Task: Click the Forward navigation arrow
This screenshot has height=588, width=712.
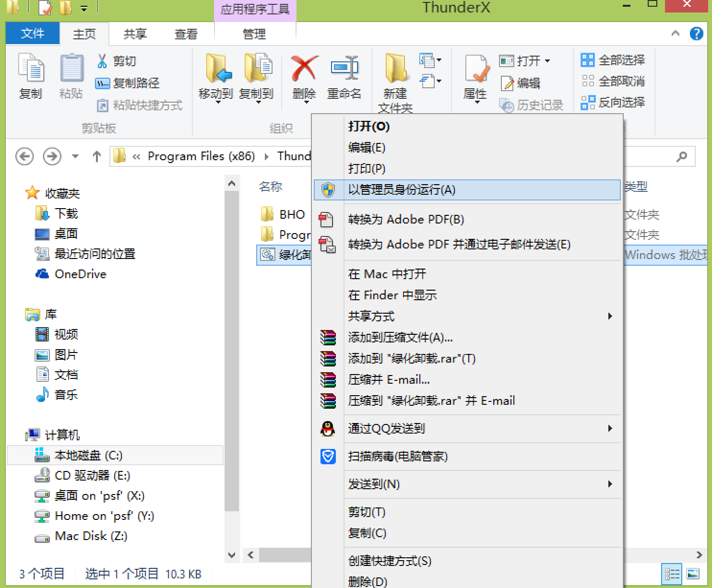Action: point(52,156)
